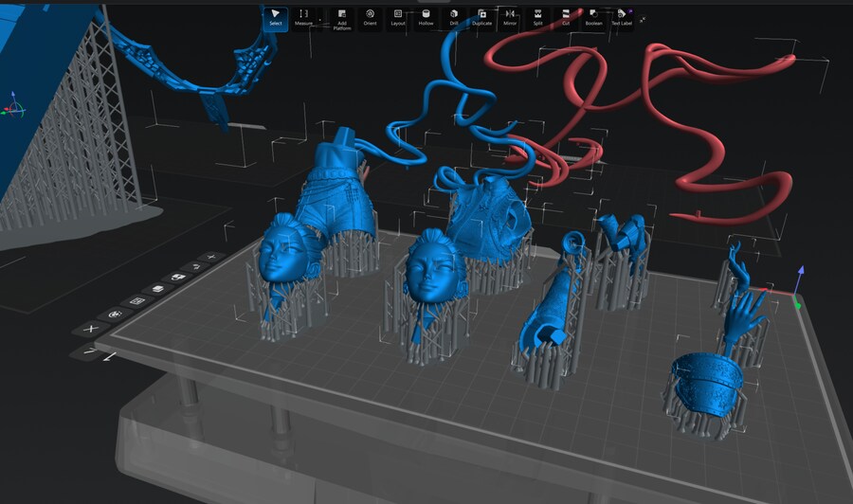Click the stacked layers icon beside the platform
The width and height of the screenshot is (853, 504).
[x=156, y=290]
